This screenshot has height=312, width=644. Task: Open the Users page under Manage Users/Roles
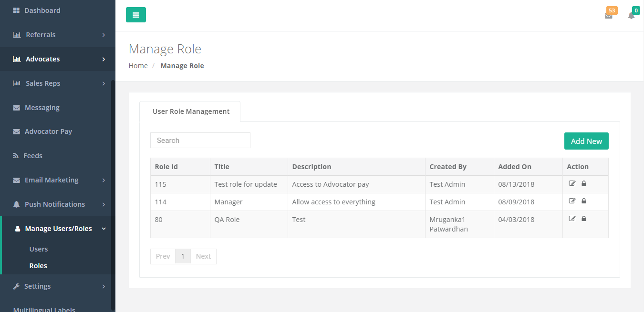click(38, 249)
